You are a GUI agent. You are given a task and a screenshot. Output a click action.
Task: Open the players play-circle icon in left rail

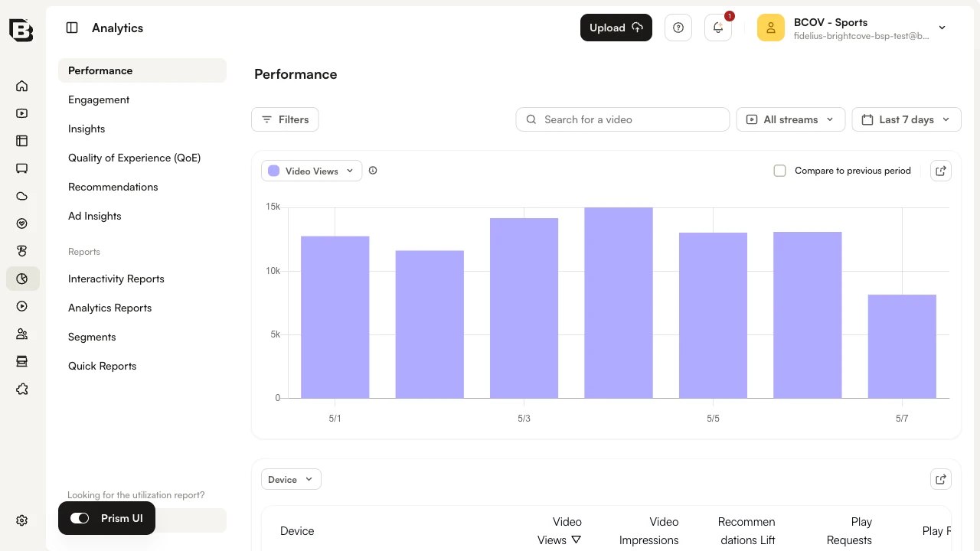pyautogui.click(x=22, y=306)
